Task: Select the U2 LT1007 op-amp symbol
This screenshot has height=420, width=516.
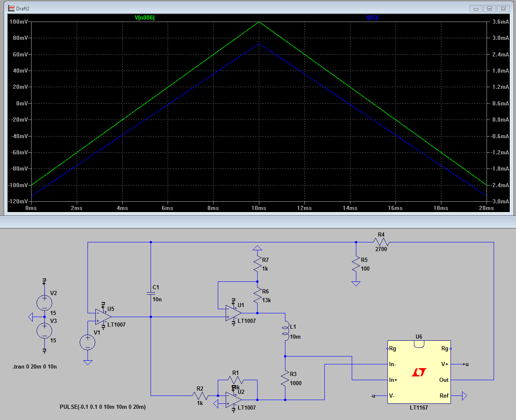Action: pos(233,400)
